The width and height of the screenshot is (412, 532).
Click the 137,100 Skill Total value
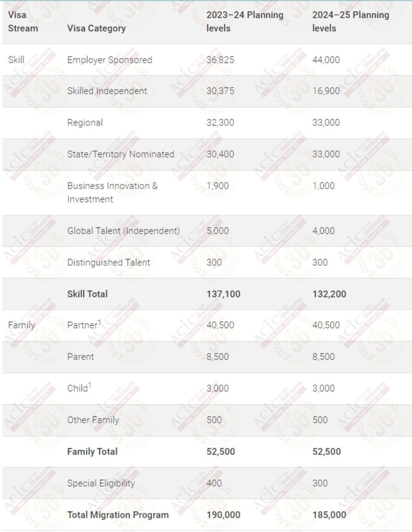[x=223, y=294]
